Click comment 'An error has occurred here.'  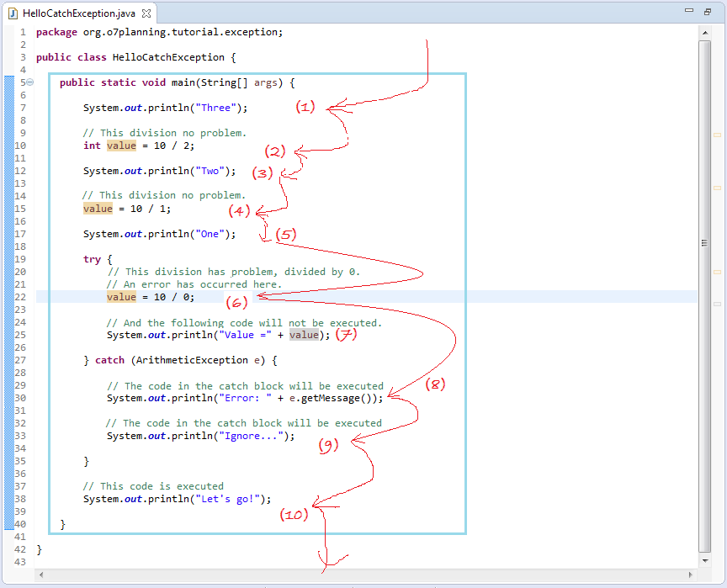194,284
